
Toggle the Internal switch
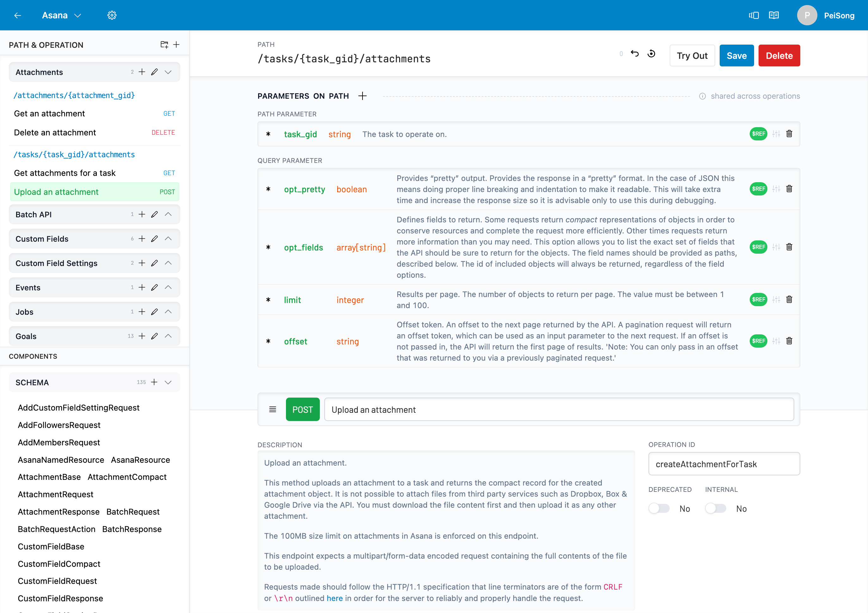pyautogui.click(x=716, y=508)
